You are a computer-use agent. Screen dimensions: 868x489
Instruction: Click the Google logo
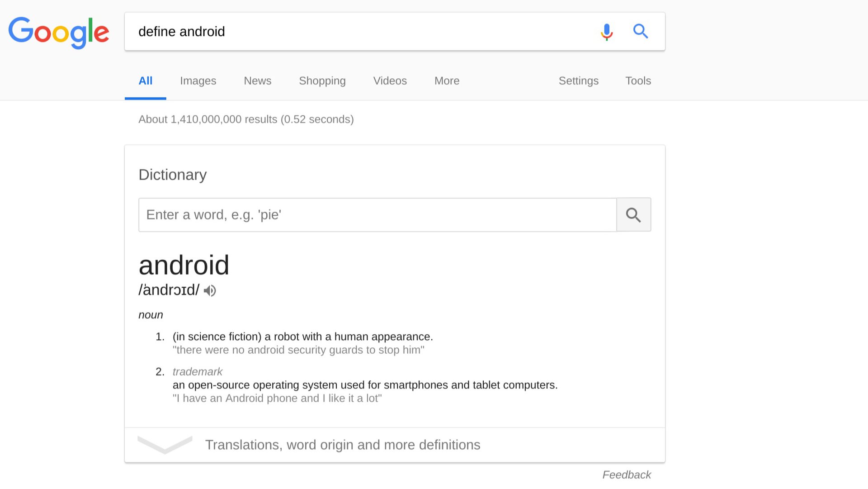point(59,32)
